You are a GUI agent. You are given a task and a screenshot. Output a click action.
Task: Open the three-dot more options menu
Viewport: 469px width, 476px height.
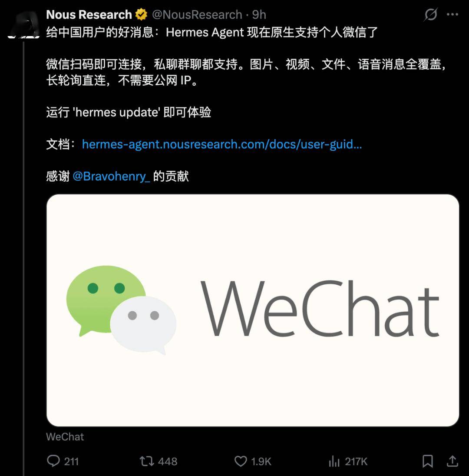tap(452, 14)
